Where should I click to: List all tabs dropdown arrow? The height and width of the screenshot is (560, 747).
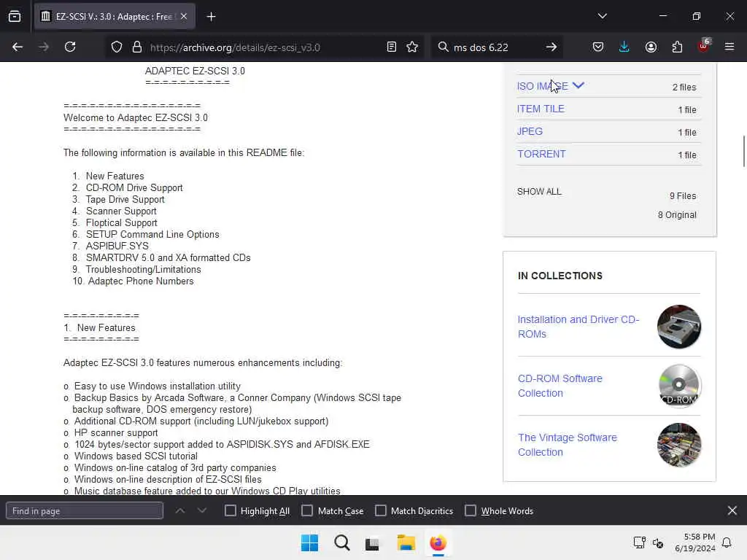(602, 16)
